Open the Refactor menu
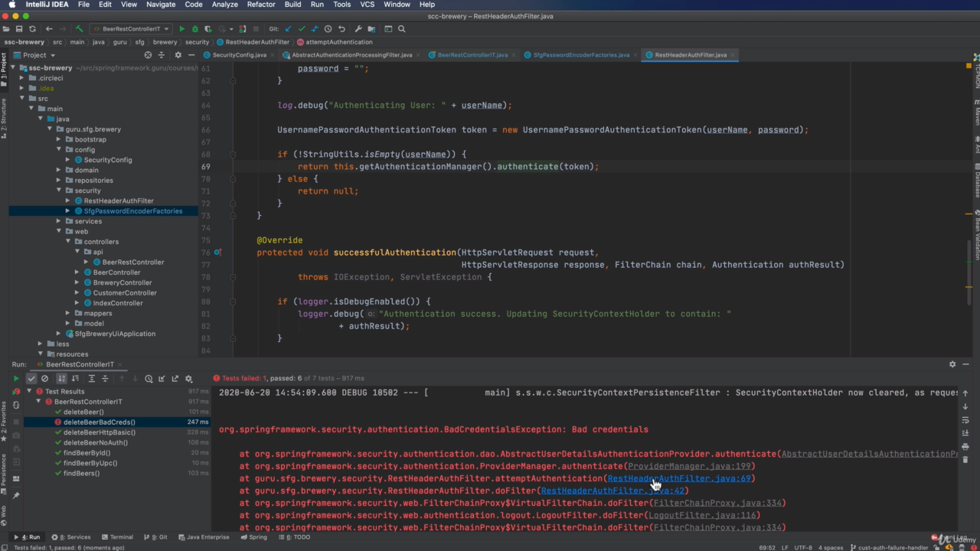Viewport: 980px width, 551px height. pos(260,5)
